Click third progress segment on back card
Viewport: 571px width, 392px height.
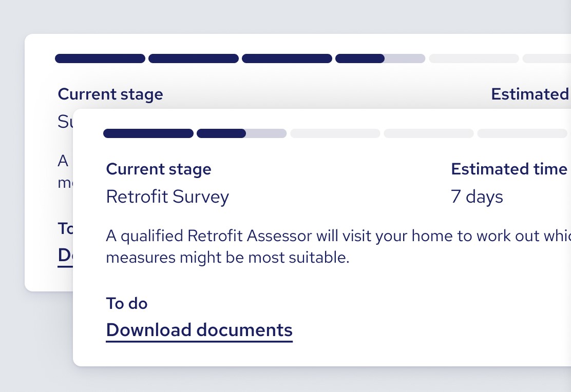(287, 58)
